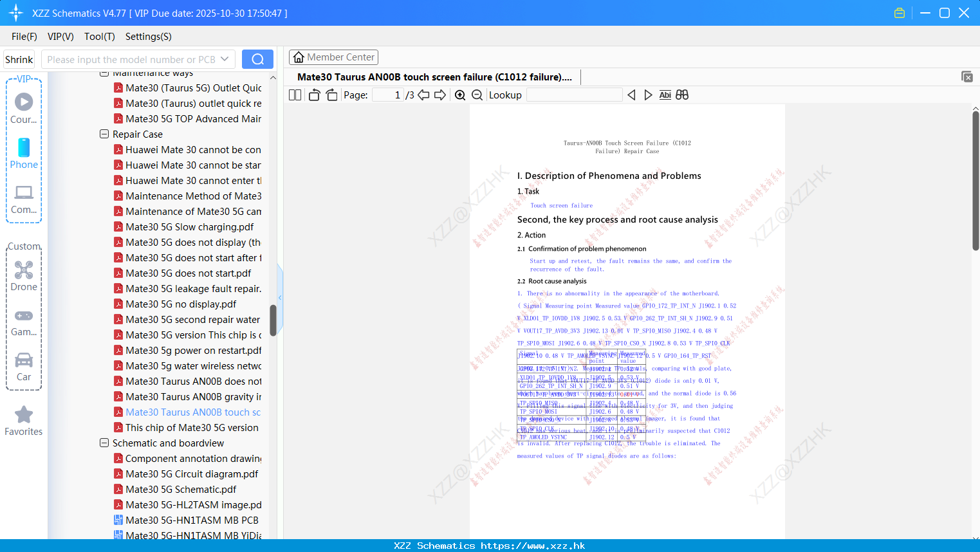
Task: Open Mate30 5g water wireless network file
Action: pos(187,365)
